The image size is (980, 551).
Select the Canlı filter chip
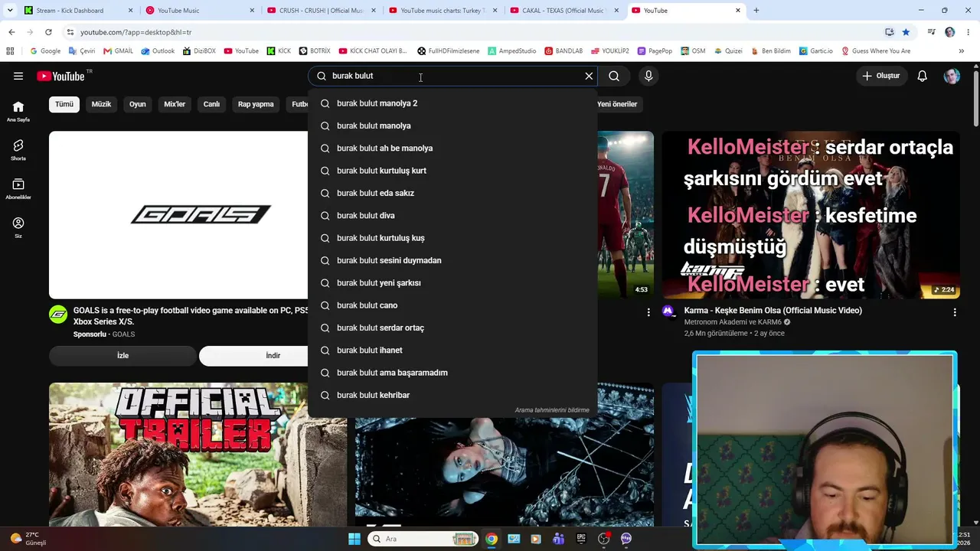212,104
